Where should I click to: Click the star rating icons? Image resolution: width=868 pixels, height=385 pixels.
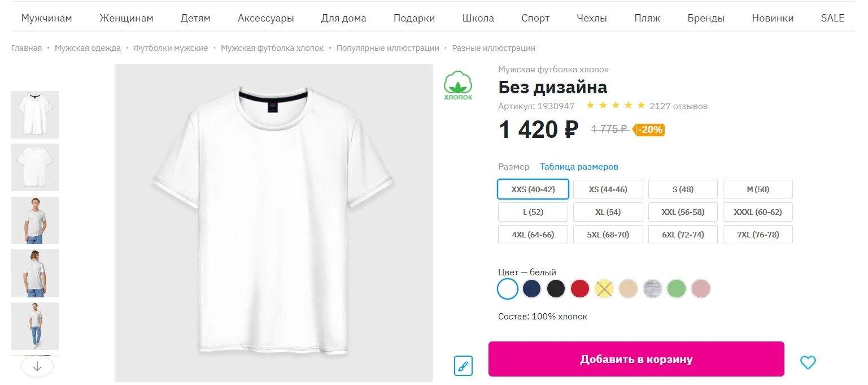[616, 106]
